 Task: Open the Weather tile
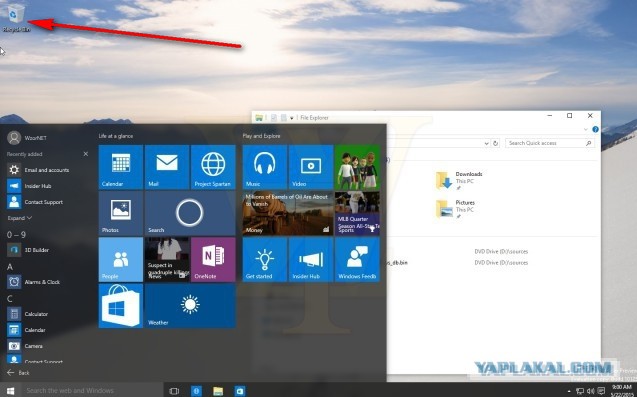tap(190, 306)
